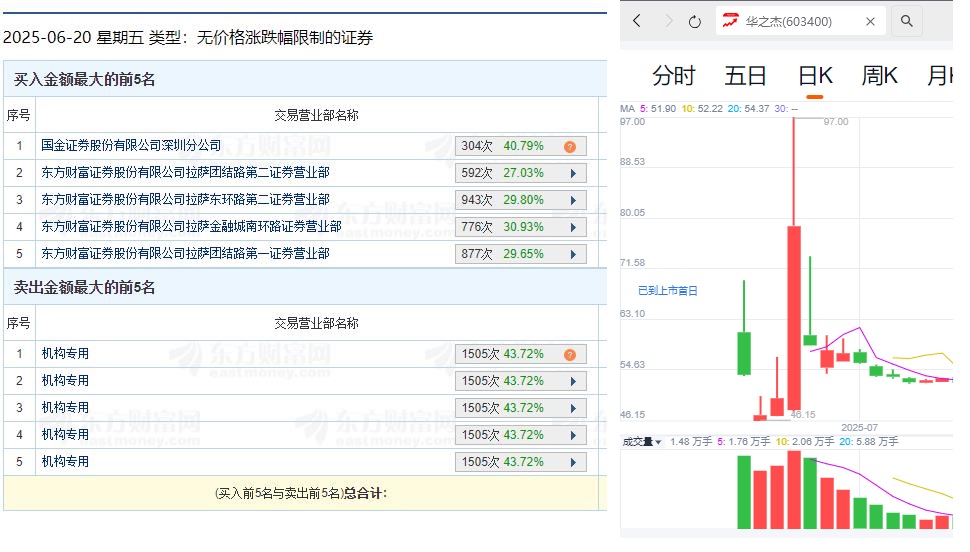
Task: Click 机构专用 in sell row 1
Action: 65,353
